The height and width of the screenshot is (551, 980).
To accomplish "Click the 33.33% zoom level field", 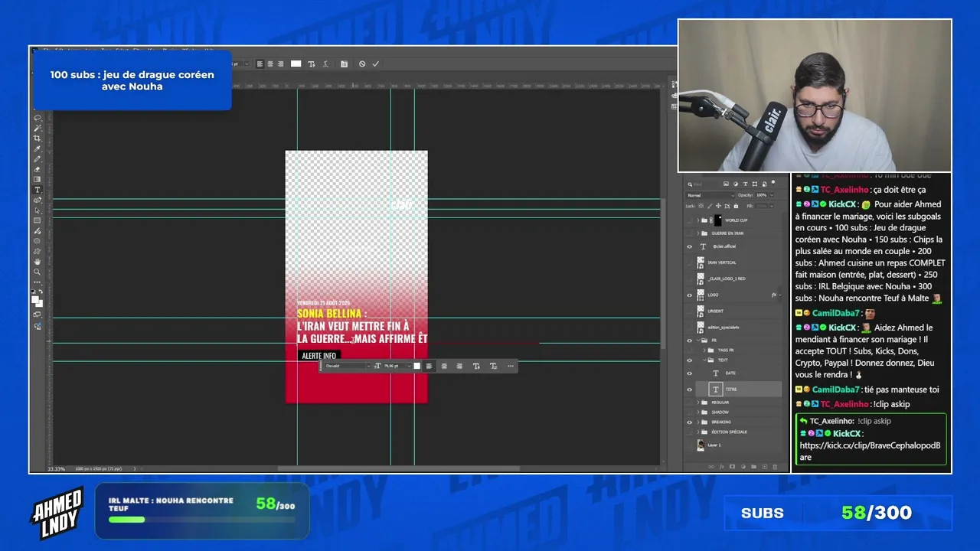I will click(56, 468).
